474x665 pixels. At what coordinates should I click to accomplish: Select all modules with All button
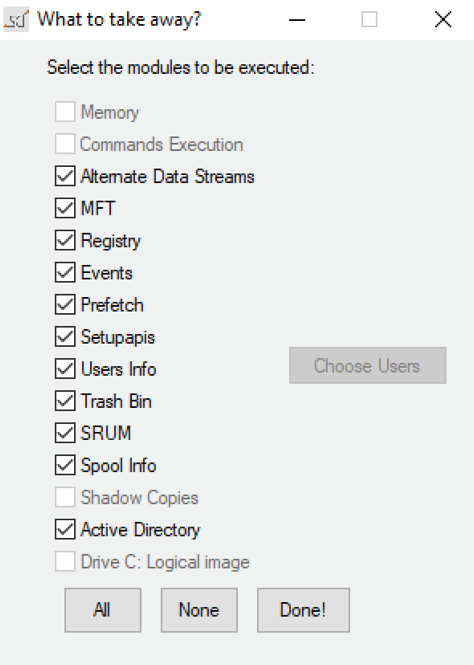[x=103, y=610]
